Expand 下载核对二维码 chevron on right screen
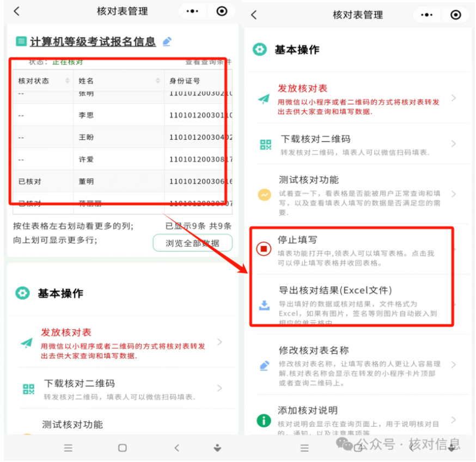 (454, 144)
